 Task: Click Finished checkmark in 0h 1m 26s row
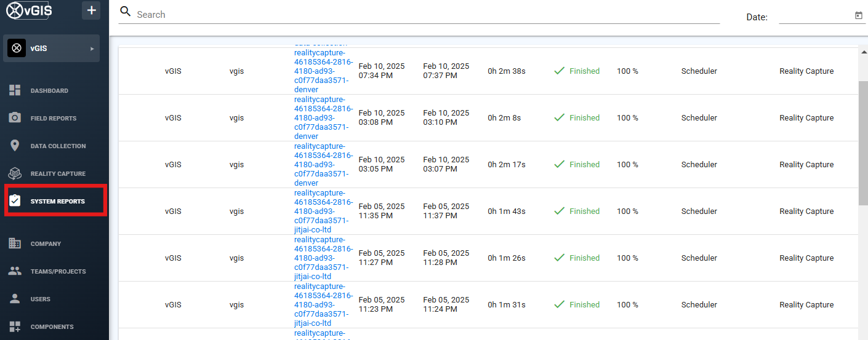559,258
